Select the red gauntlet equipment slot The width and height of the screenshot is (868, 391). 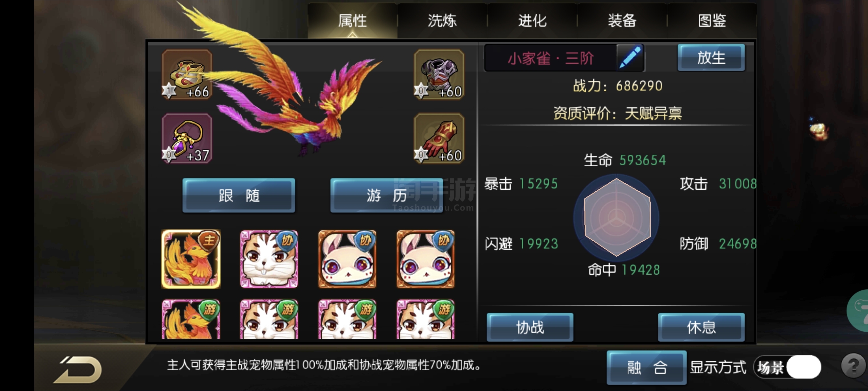[439, 138]
